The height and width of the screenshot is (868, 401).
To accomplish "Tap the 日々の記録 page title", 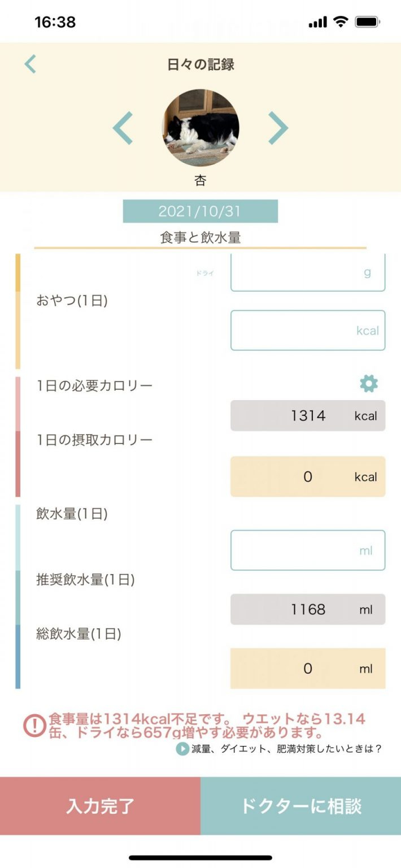I will (x=200, y=64).
